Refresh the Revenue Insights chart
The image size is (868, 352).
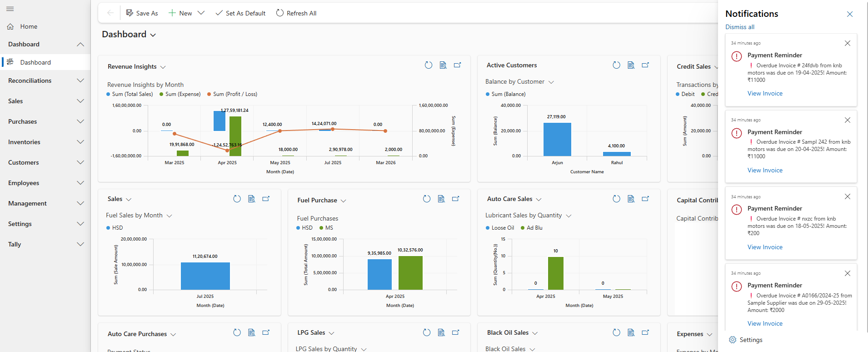tap(428, 65)
